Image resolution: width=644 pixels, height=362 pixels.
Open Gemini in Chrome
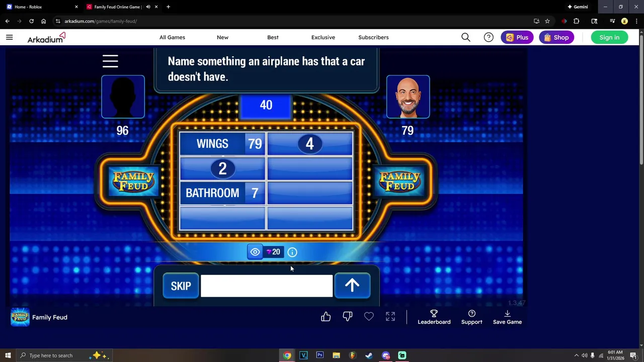point(578,7)
